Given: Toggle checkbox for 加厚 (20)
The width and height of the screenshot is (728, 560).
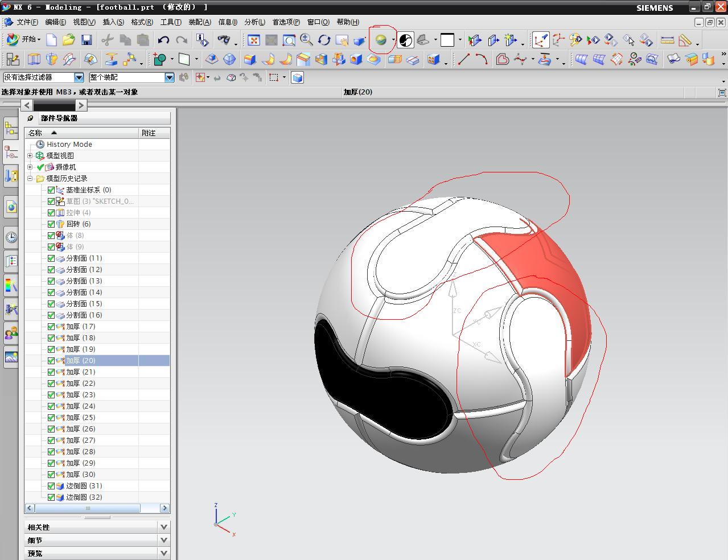Looking at the screenshot, I should click(x=51, y=361).
